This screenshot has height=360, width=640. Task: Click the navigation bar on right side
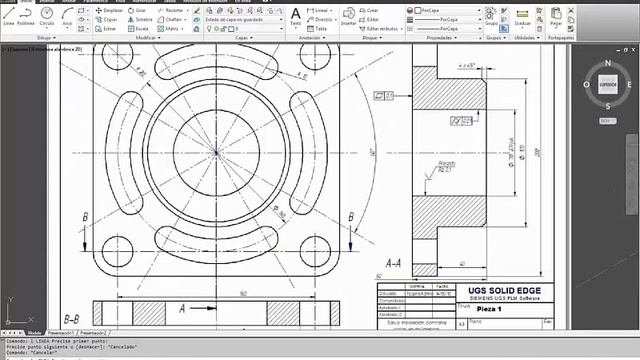pyautogui.click(x=632, y=174)
